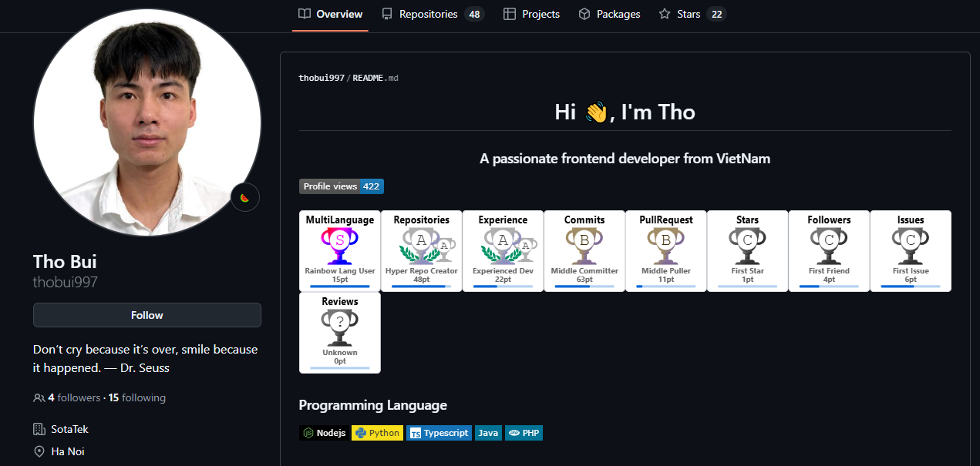Click the Commits Middle Committer trophy

[584, 245]
